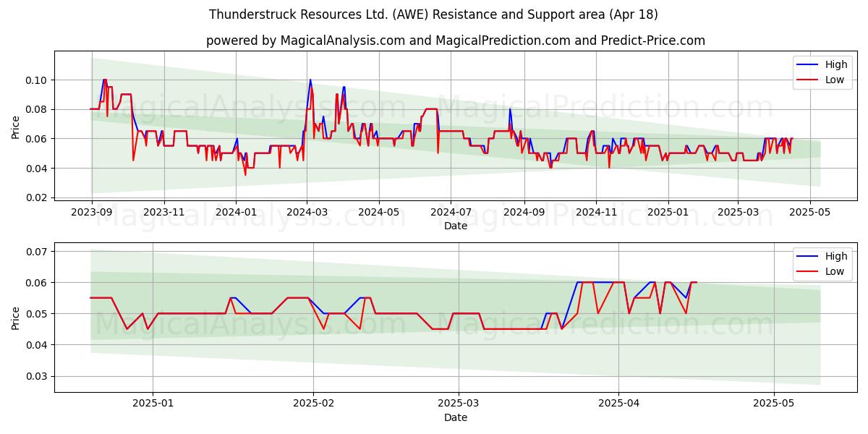Click the '0.07' price tick in lower chart
868x434 pixels.
(38, 252)
